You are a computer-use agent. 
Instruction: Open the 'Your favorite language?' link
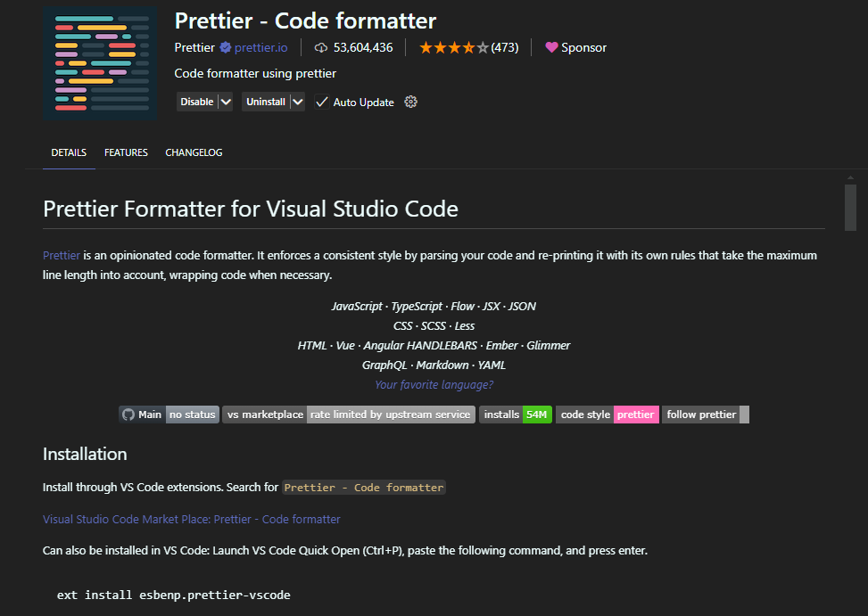434,385
